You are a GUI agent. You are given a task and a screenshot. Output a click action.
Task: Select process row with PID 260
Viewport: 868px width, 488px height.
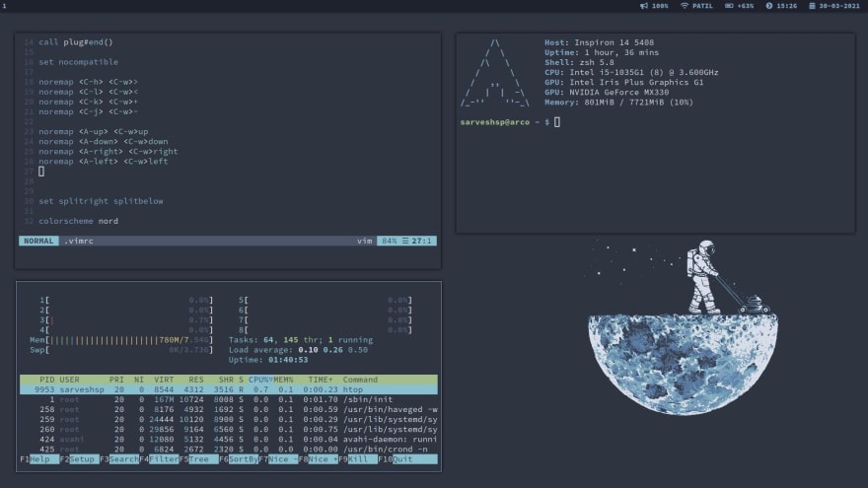click(x=229, y=430)
